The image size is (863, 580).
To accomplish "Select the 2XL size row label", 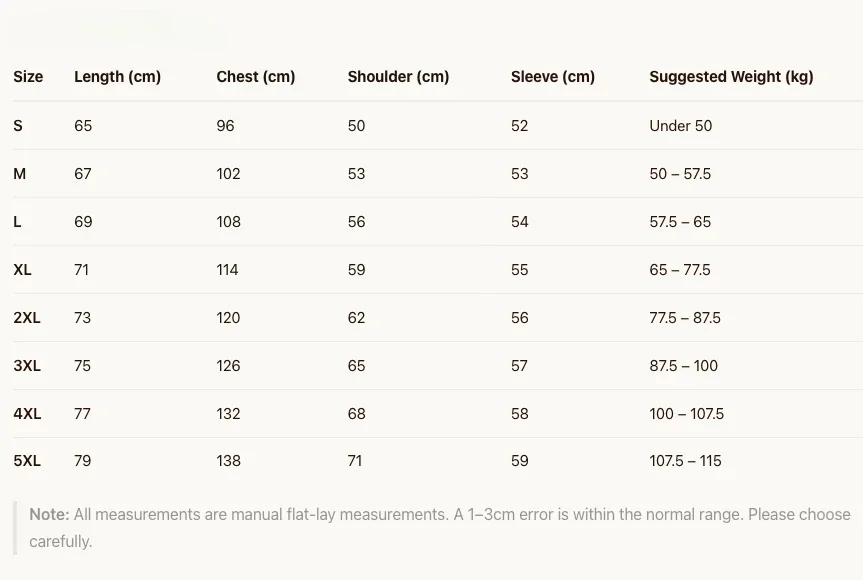I will pos(27,318).
